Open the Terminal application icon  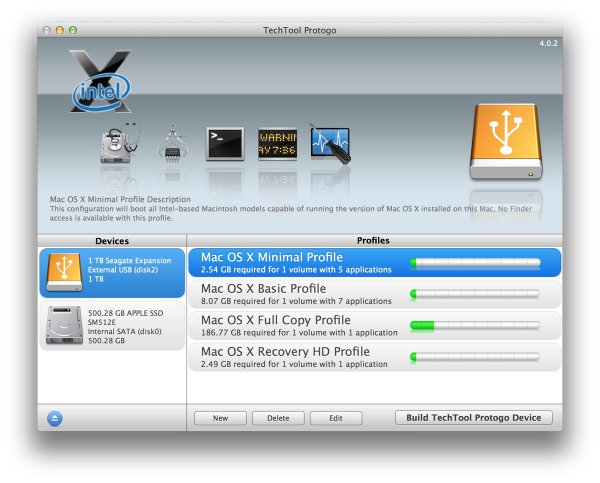(x=225, y=144)
